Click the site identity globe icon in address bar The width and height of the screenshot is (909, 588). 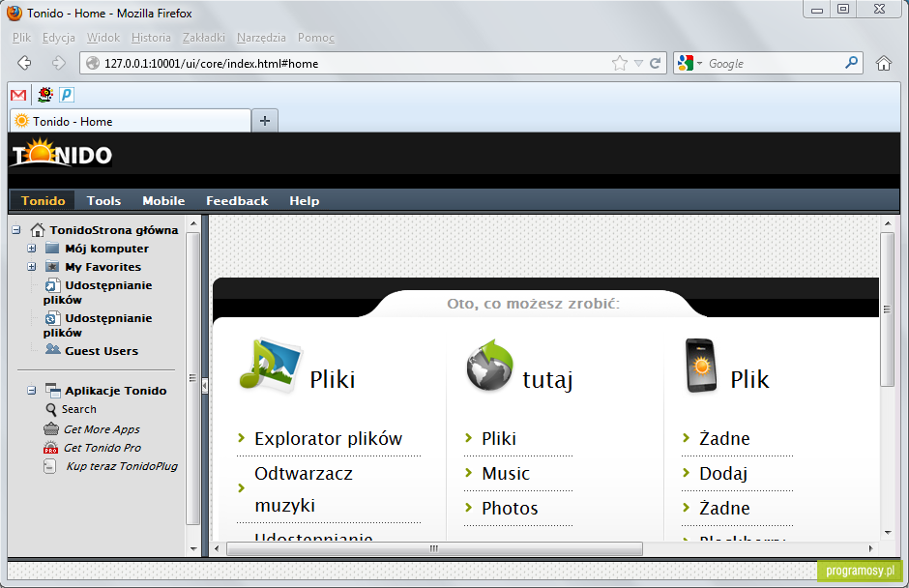tap(93, 63)
